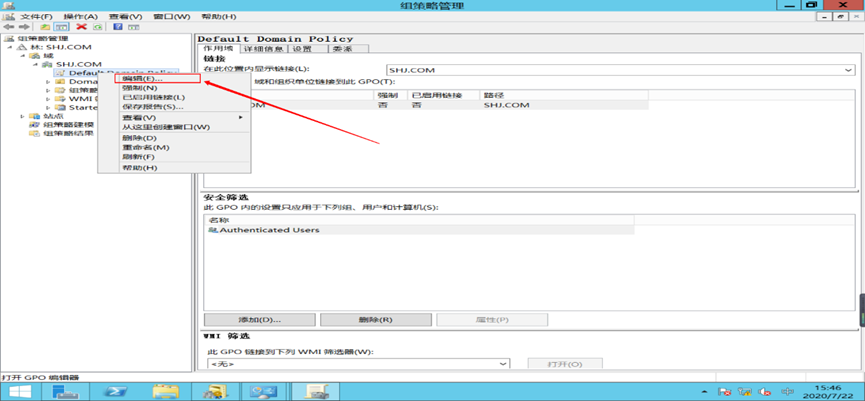Viewport: 865px width, 401px height.
Task: Expand the 组策略对象 folder node
Action: pos(48,90)
